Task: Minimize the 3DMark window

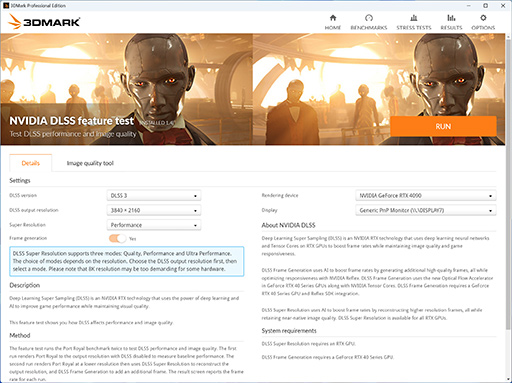Action: [469, 5]
